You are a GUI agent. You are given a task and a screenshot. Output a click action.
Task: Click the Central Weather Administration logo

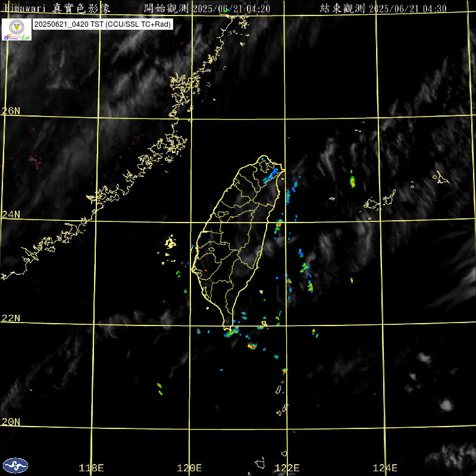pyautogui.click(x=15, y=465)
